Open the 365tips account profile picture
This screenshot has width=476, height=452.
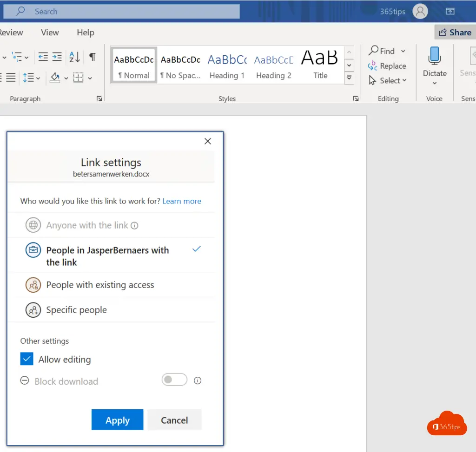(420, 12)
